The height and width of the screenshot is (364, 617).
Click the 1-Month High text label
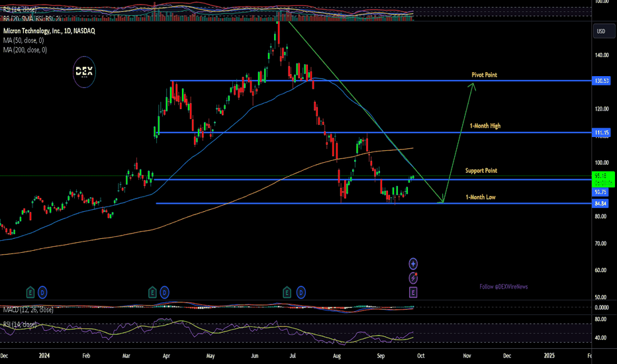click(x=485, y=126)
